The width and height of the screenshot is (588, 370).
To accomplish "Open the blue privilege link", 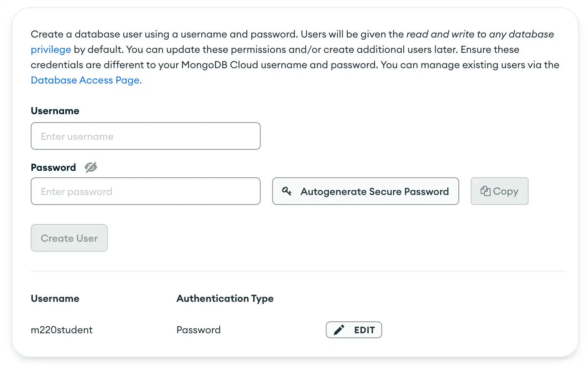I will coord(51,50).
